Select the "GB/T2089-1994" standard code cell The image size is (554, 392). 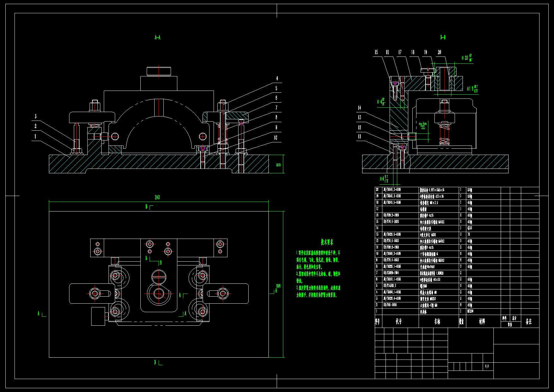coord(391,273)
